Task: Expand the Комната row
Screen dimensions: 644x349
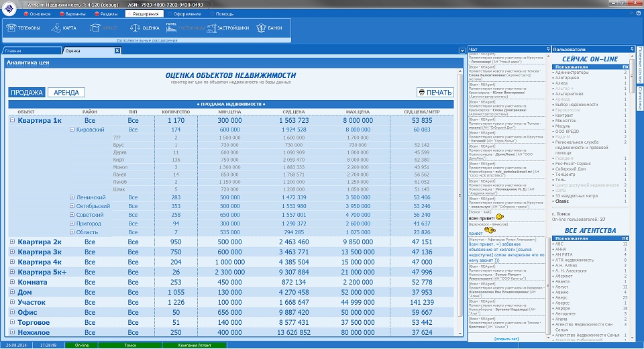Action: tap(12, 282)
